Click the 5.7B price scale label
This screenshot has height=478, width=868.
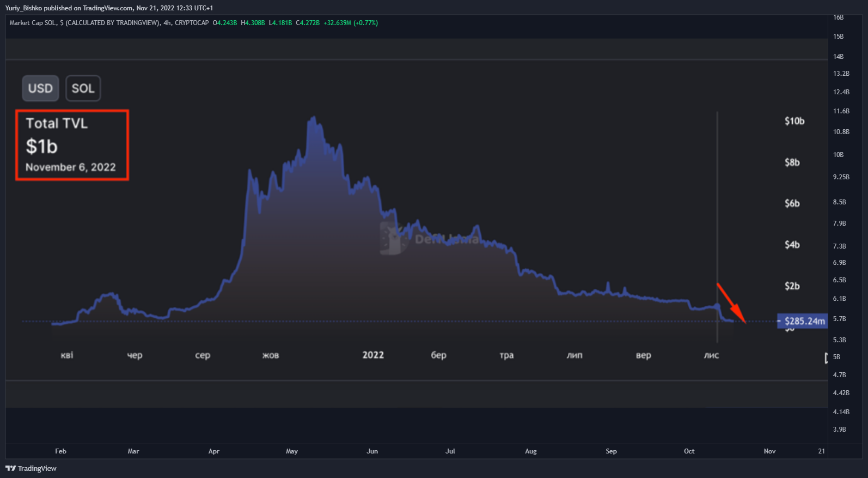pyautogui.click(x=840, y=319)
